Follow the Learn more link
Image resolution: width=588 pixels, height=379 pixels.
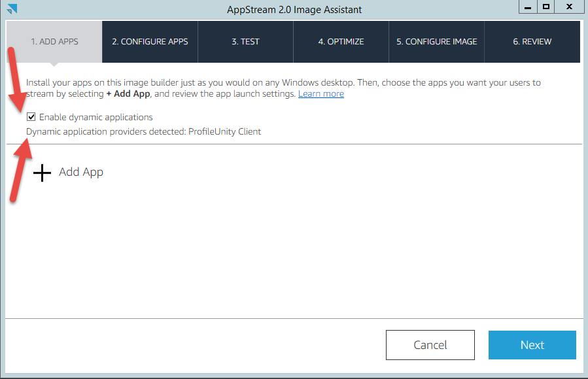(x=321, y=93)
